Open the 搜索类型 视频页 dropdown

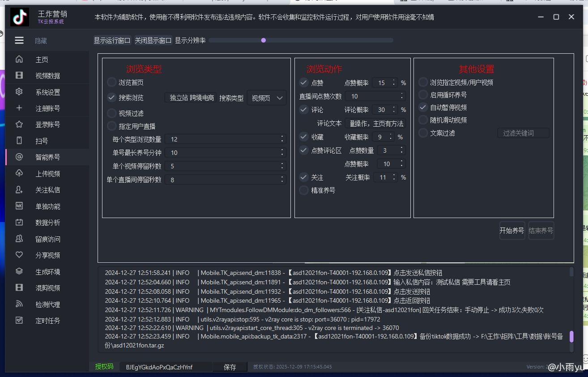(x=267, y=98)
